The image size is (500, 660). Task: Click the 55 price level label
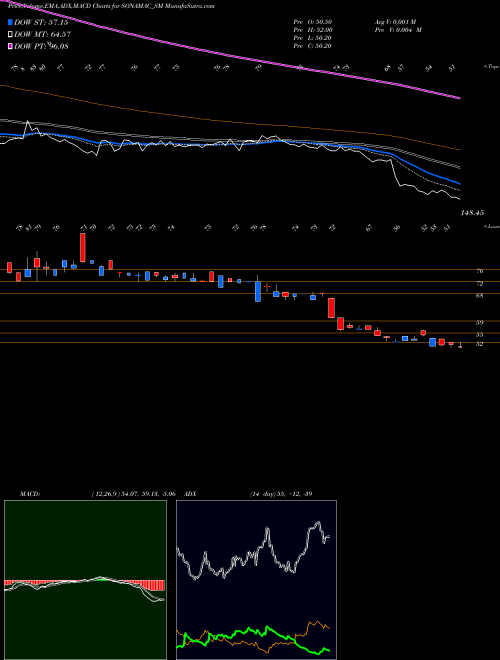click(x=479, y=335)
